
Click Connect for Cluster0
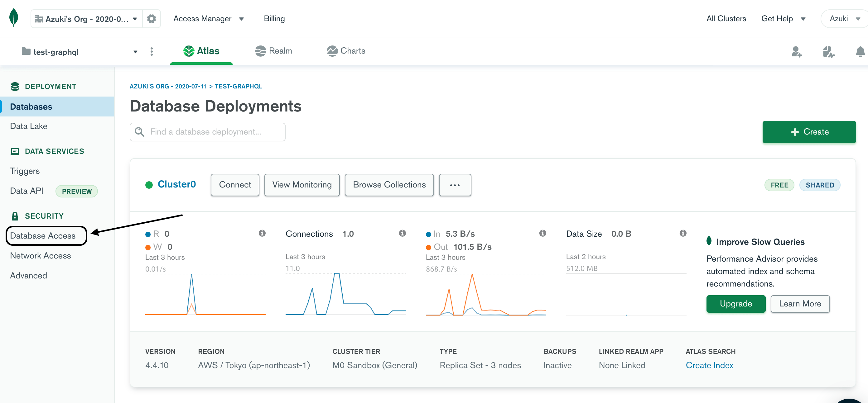[x=235, y=185]
